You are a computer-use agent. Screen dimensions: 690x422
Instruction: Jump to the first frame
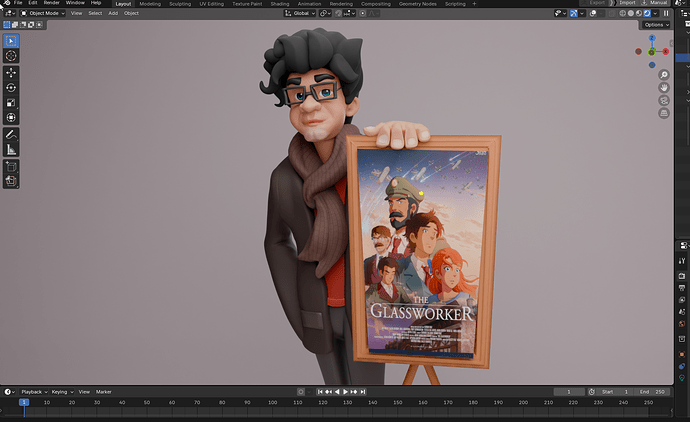click(320, 392)
